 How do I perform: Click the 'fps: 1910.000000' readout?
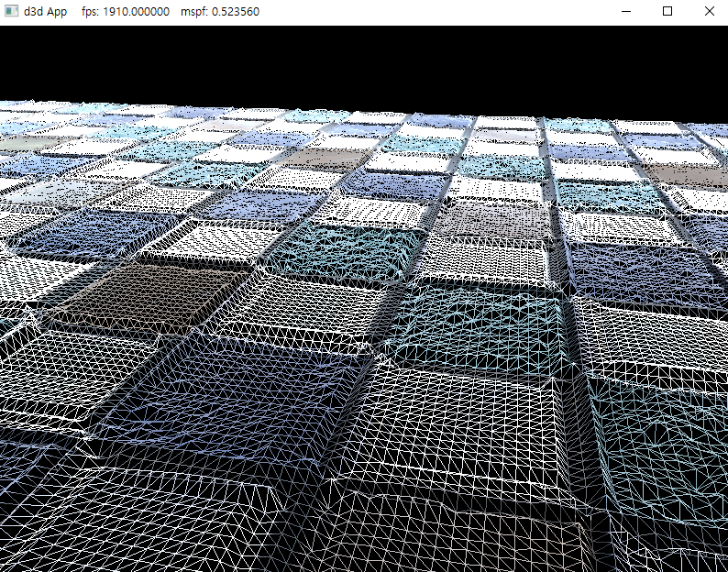[x=126, y=12]
